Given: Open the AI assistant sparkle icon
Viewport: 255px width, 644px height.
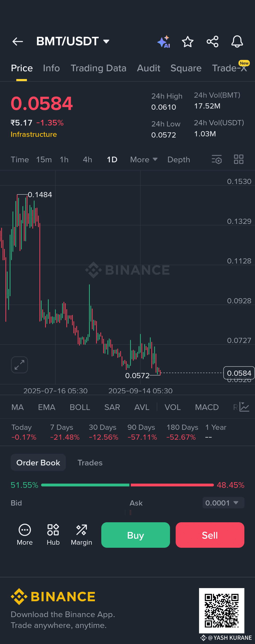Looking at the screenshot, I should click(164, 42).
